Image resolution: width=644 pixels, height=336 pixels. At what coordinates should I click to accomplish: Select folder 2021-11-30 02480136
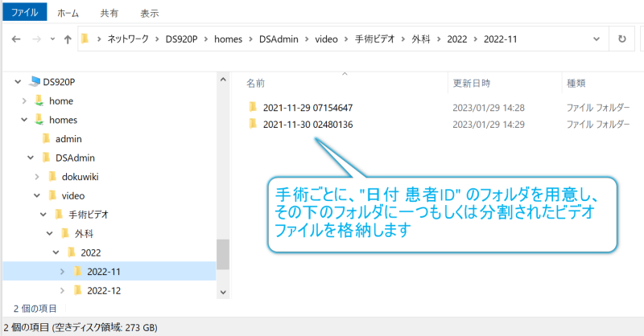coord(308,125)
